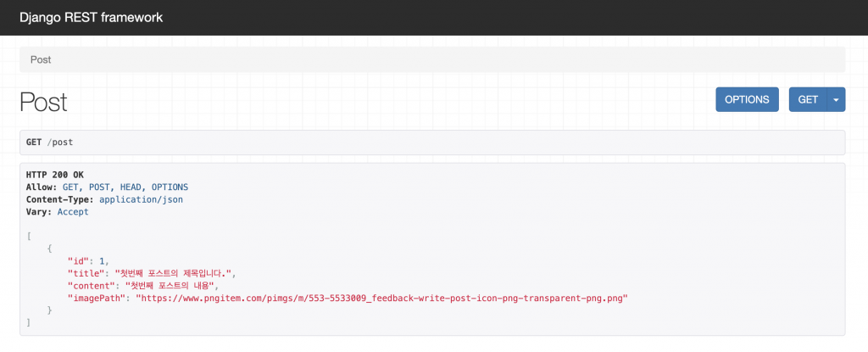Viewport: 868px width, 352px height.
Task: Open the Django REST framework brand link
Action: [92, 17]
